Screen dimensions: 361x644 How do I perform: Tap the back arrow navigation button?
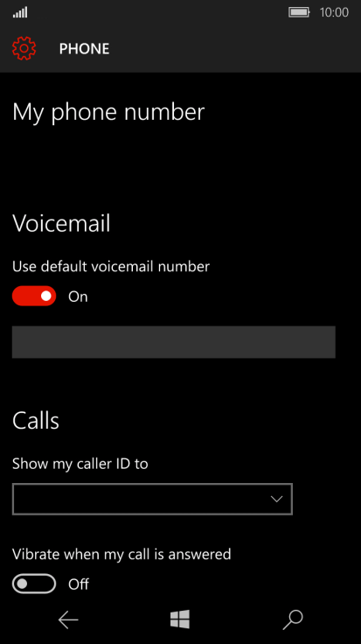[68, 619]
